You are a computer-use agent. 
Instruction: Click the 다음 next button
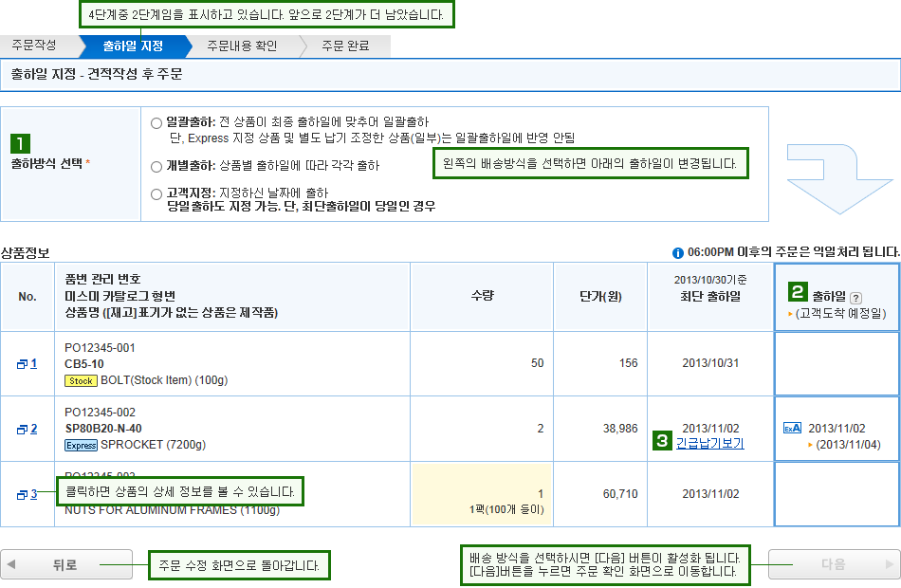pos(834,564)
